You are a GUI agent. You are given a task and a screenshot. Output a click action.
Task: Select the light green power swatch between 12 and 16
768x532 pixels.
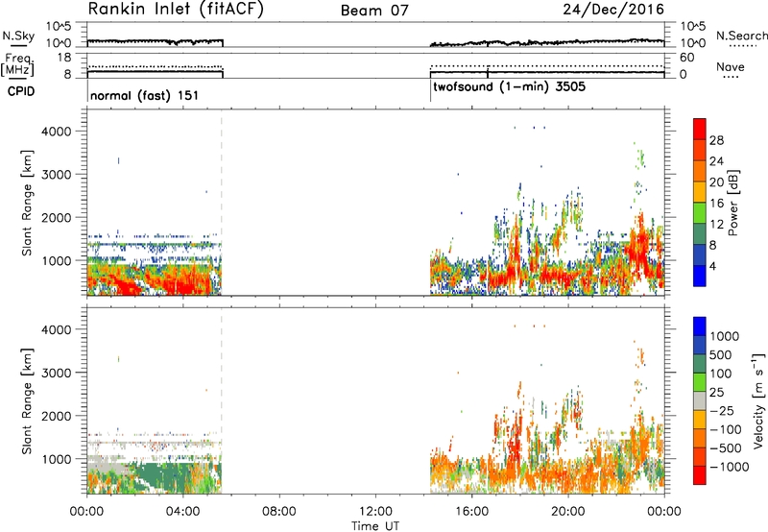click(700, 213)
